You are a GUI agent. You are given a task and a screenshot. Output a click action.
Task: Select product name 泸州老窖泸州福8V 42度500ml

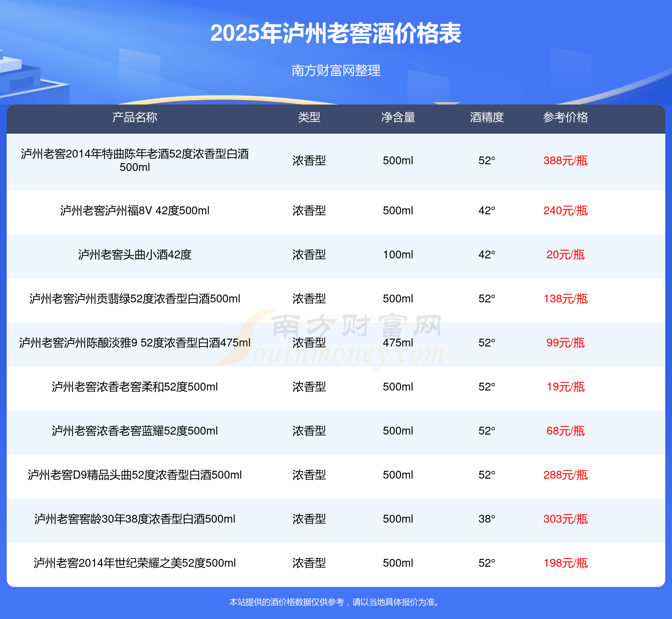pos(135,211)
